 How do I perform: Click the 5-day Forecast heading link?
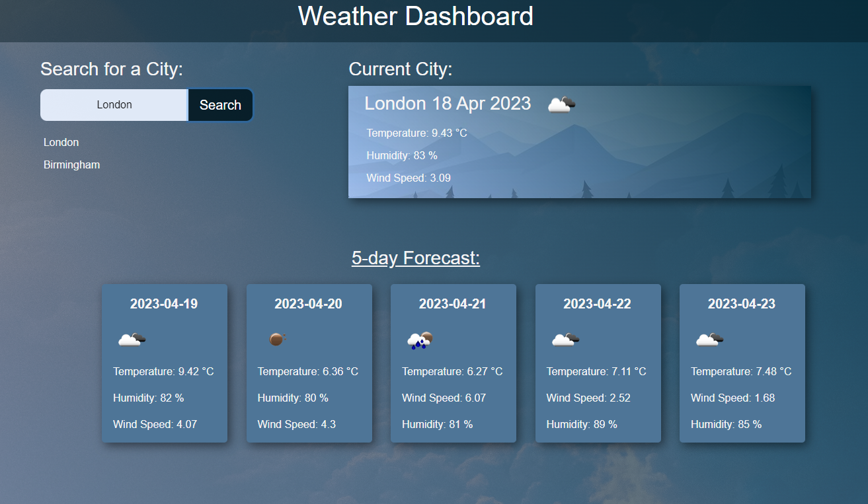pos(416,258)
